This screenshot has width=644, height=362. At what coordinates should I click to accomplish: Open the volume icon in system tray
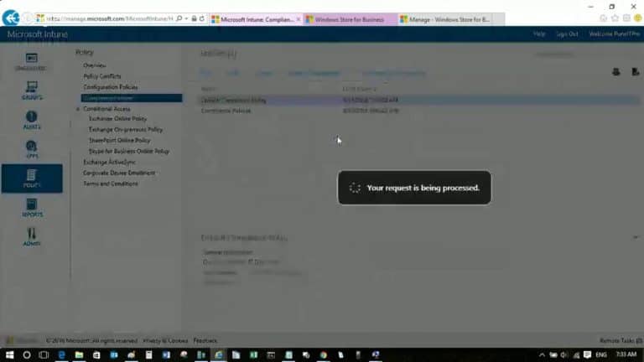tap(564, 354)
